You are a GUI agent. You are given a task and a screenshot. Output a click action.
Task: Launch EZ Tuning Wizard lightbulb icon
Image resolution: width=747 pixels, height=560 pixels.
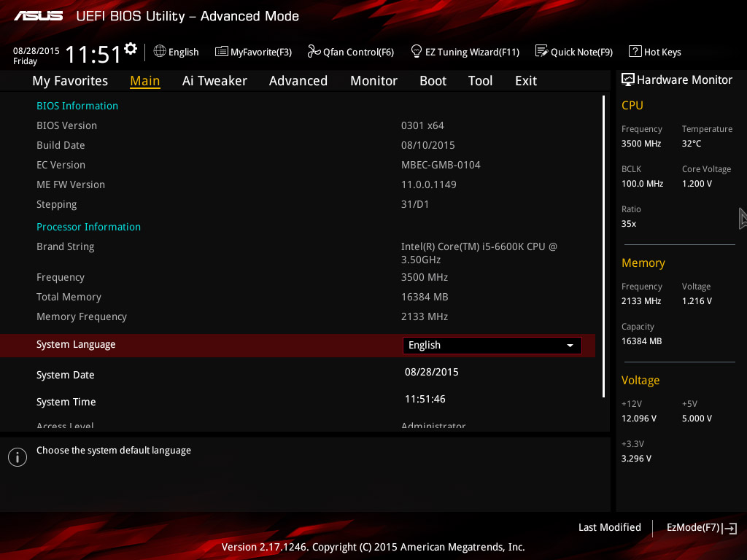tap(417, 51)
